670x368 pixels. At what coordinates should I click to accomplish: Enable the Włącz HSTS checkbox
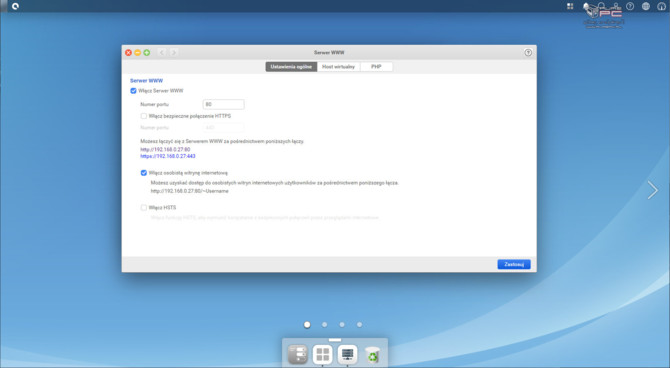[144, 207]
